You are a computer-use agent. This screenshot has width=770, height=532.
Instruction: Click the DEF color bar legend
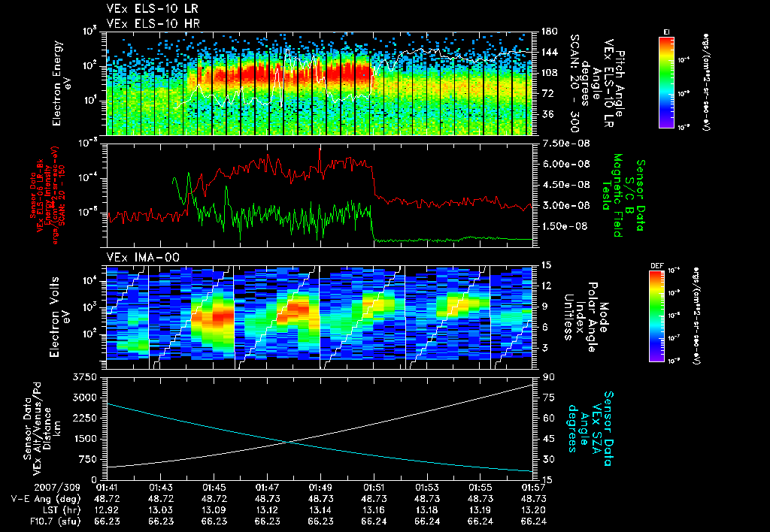point(657,316)
